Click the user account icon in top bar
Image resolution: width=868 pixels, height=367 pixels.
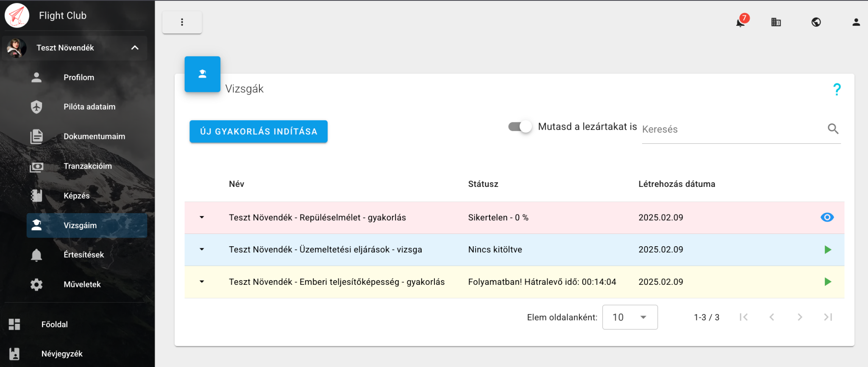click(856, 22)
